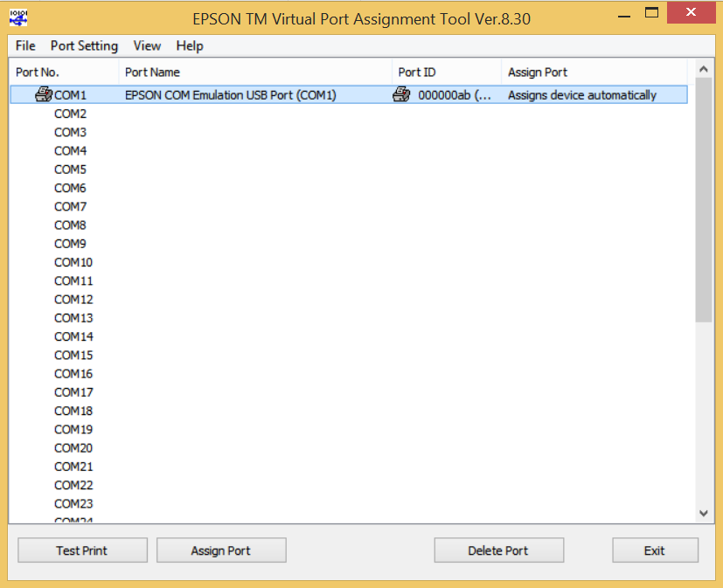The width and height of the screenshot is (723, 588).
Task: Click the Exit button
Action: [655, 550]
